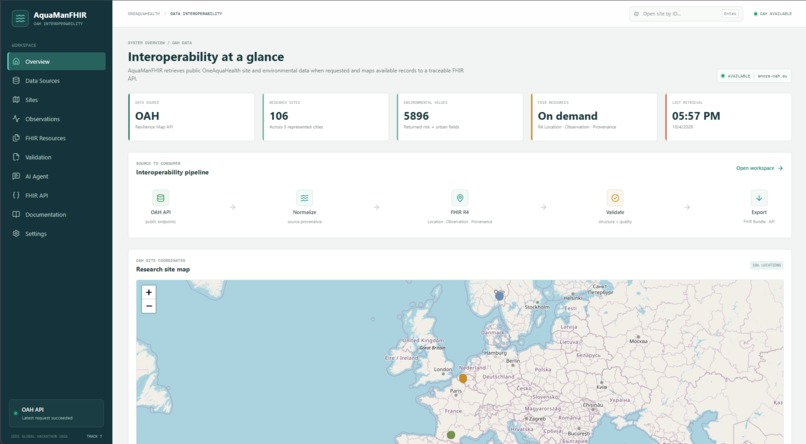The image size is (806, 444).
Task: Click the search icon in Open site field
Action: (x=636, y=14)
